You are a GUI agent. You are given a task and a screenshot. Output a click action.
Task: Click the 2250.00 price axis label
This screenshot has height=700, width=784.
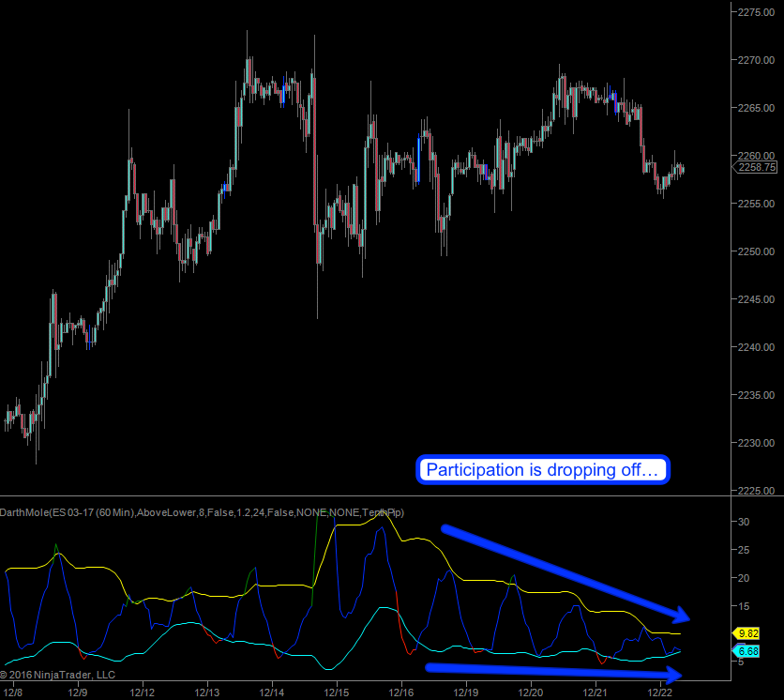pos(757,251)
